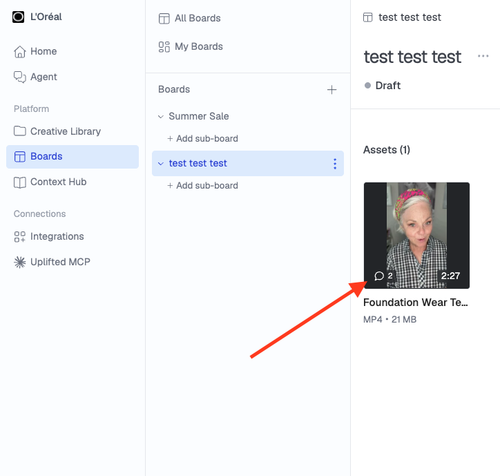
Task: Change the Draft status
Action: coord(382,86)
